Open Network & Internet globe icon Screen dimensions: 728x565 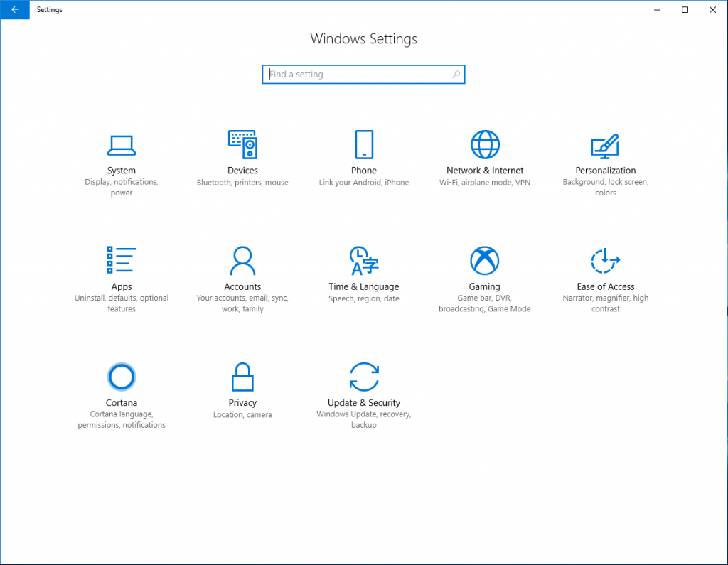485,144
